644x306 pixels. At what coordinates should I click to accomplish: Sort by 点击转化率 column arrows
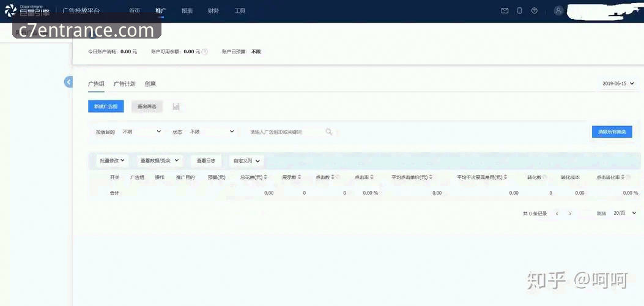click(623, 177)
